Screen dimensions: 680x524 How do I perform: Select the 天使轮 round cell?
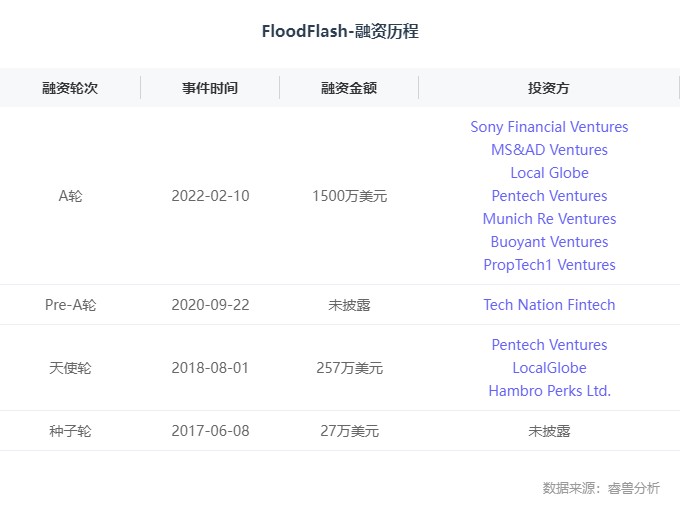point(70,368)
